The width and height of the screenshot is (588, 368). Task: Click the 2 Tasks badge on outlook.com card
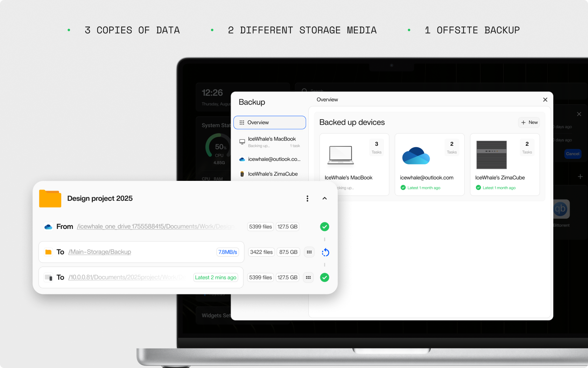pyautogui.click(x=452, y=148)
